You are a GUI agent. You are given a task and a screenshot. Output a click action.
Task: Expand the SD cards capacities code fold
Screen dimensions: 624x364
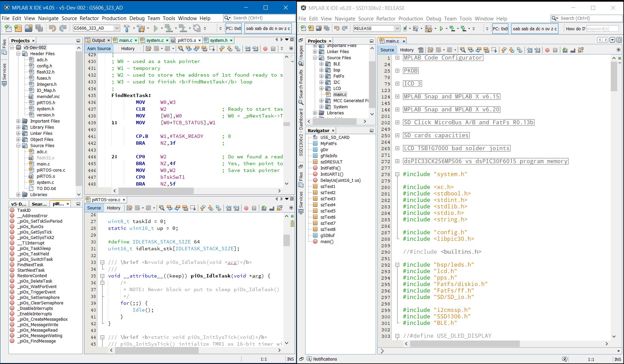397,136
